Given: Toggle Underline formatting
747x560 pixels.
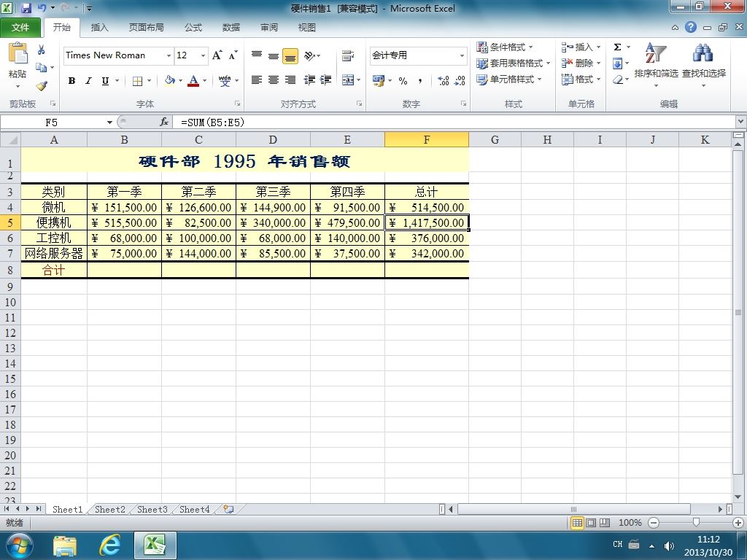Looking at the screenshot, I should click(x=105, y=81).
